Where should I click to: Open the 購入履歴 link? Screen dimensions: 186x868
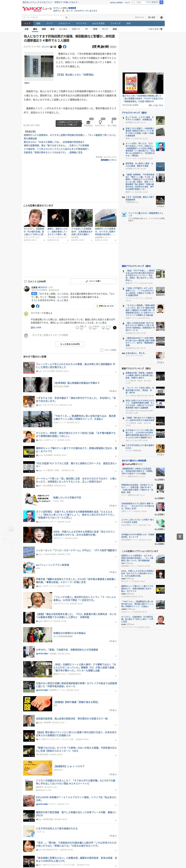152,18
